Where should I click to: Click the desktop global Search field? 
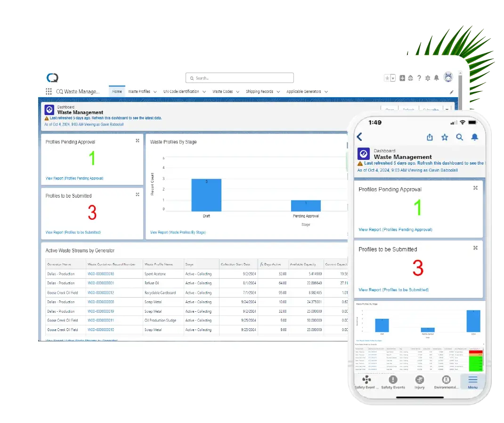coord(239,78)
